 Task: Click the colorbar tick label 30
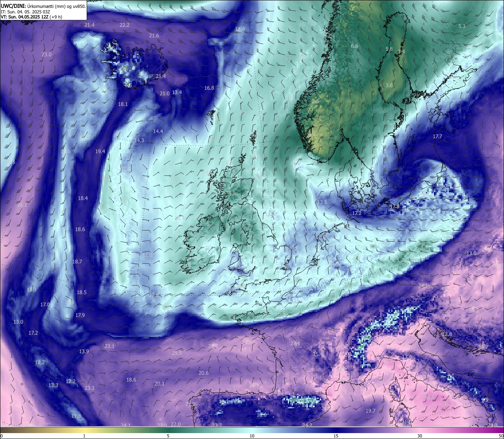420,436
